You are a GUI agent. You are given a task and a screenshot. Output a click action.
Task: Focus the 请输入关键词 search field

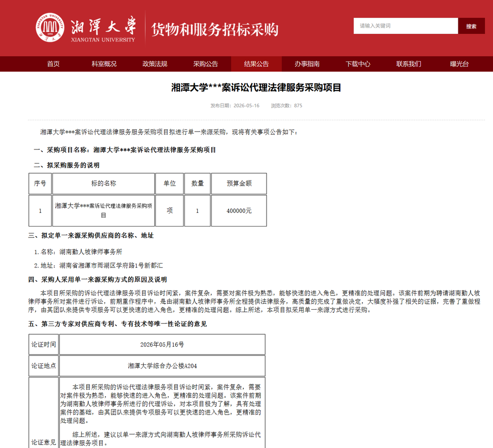(406, 26)
